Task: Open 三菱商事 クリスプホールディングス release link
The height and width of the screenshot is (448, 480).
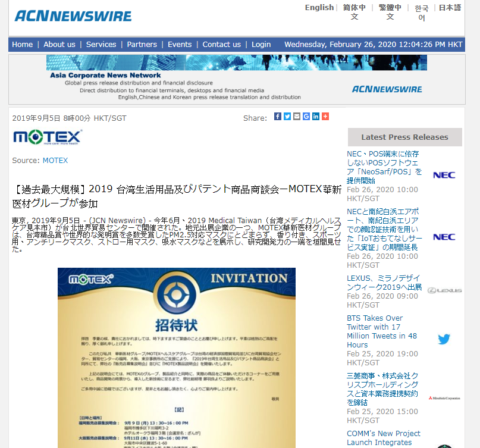Action: click(x=382, y=389)
